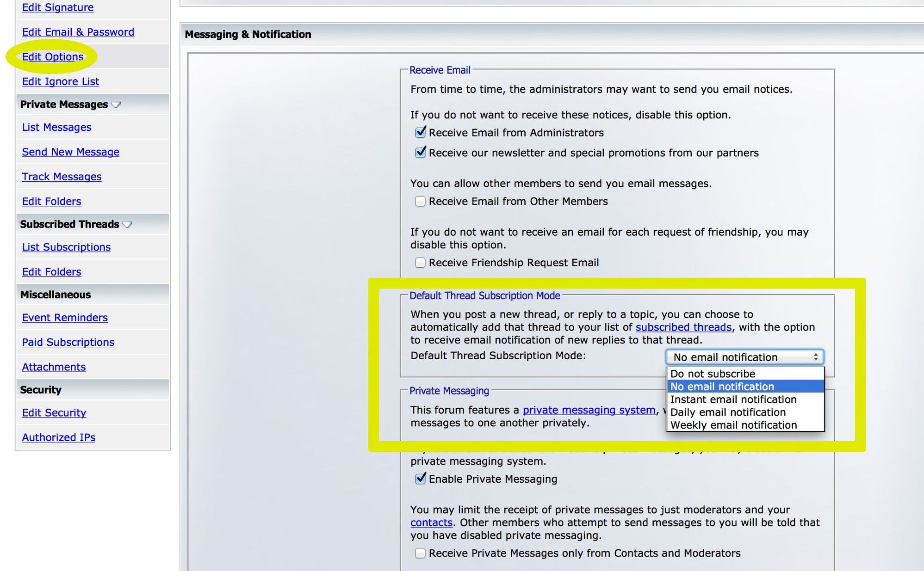Uncheck Receive Email from Administrators

[420, 133]
